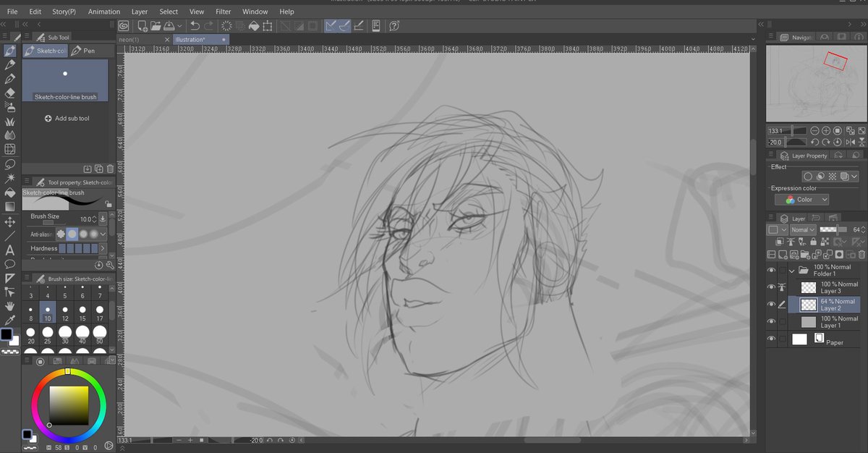Toggle Snap to Grid in command bar
Viewport: 868px width, 453px height.
(x=359, y=26)
